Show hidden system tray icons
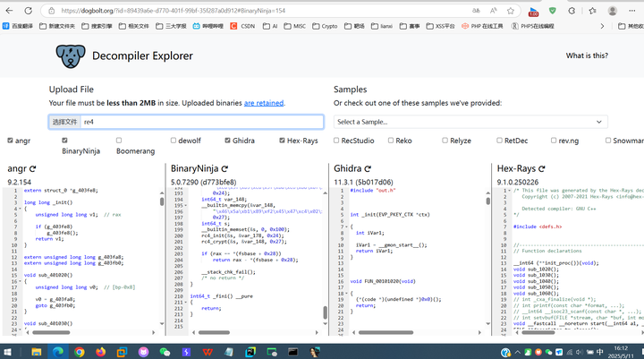The width and height of the screenshot is (644, 359). click(x=517, y=352)
